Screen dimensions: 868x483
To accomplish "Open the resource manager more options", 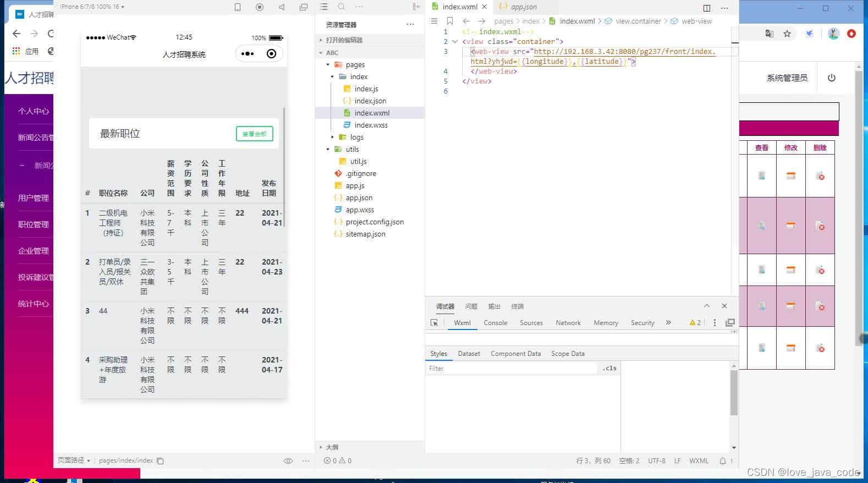I will (x=410, y=24).
